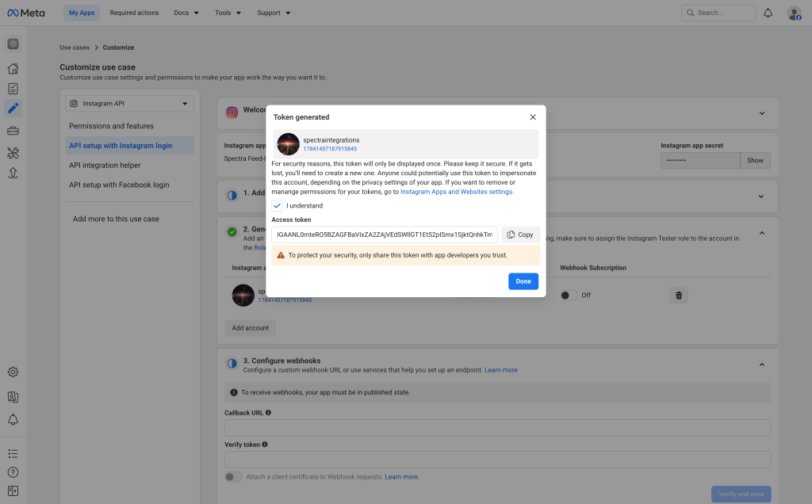
Task: Click the top Search box
Action: [x=718, y=13]
